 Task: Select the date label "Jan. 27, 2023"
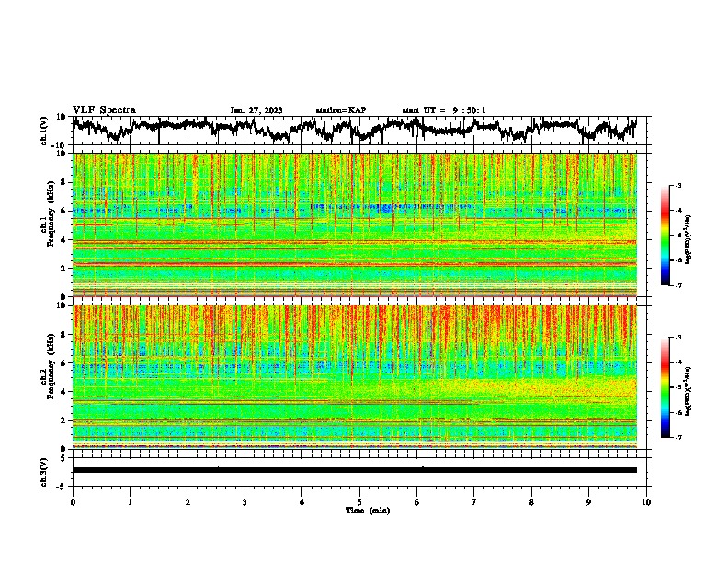click(x=256, y=110)
